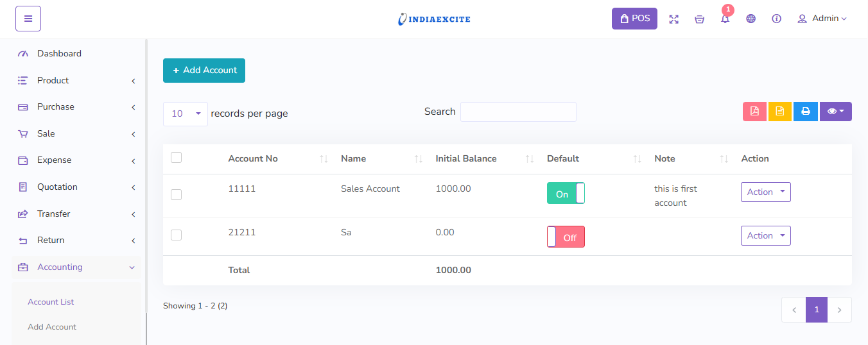The image size is (868, 345).
Task: Open Add Account in the sidebar
Action: tap(52, 327)
